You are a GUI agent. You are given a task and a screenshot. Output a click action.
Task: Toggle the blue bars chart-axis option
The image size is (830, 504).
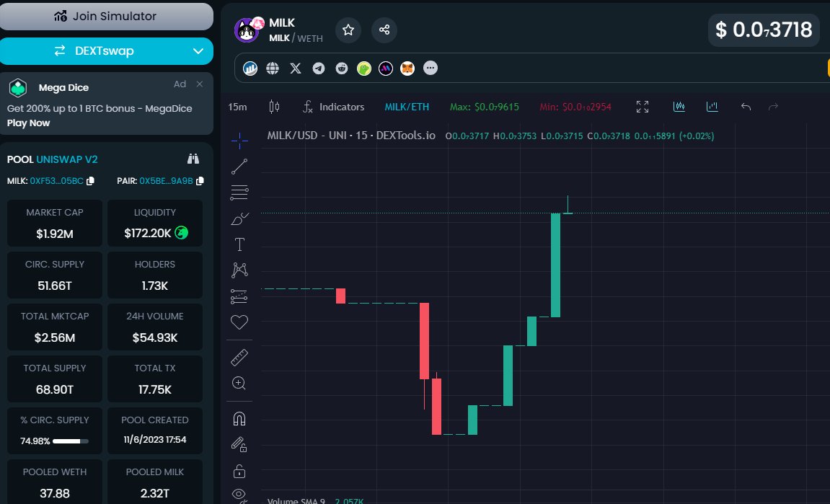tap(712, 107)
